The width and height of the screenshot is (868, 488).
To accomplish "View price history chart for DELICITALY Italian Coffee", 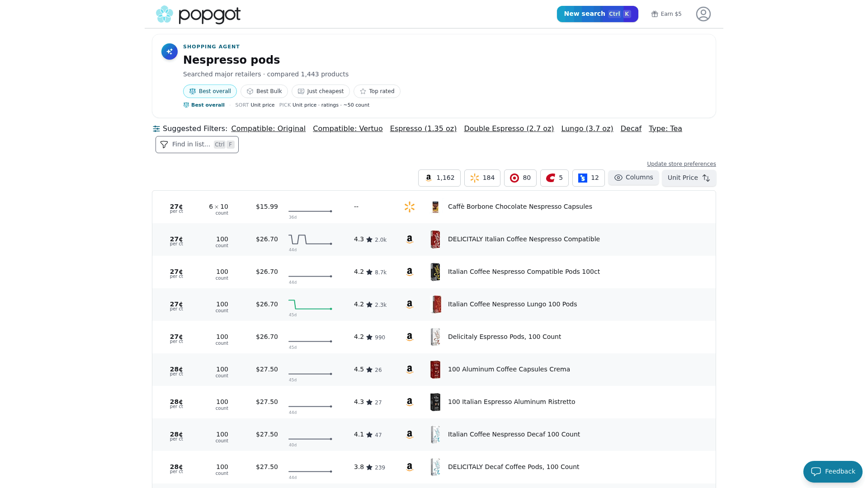I will pos(310,240).
